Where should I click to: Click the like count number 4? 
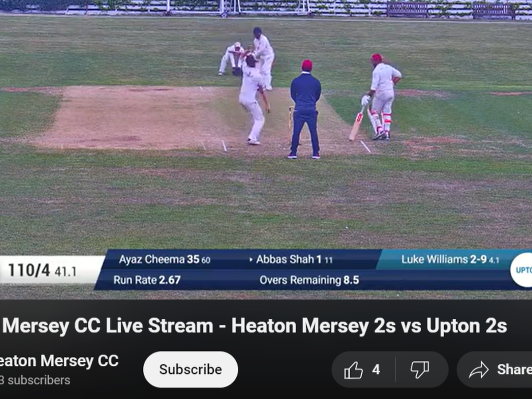click(x=376, y=369)
